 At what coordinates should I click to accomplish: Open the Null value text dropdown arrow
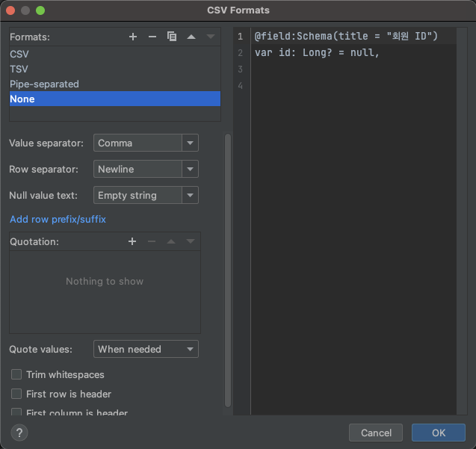[x=191, y=195]
